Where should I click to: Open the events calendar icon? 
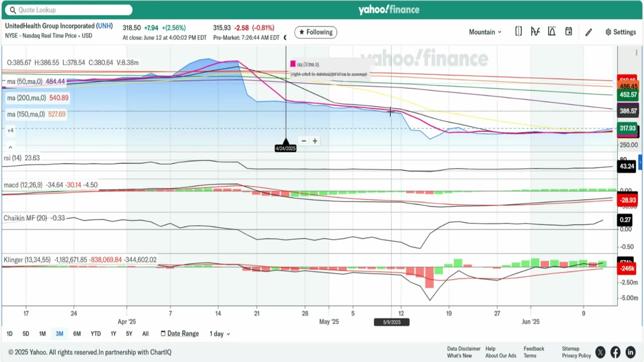tap(569, 32)
